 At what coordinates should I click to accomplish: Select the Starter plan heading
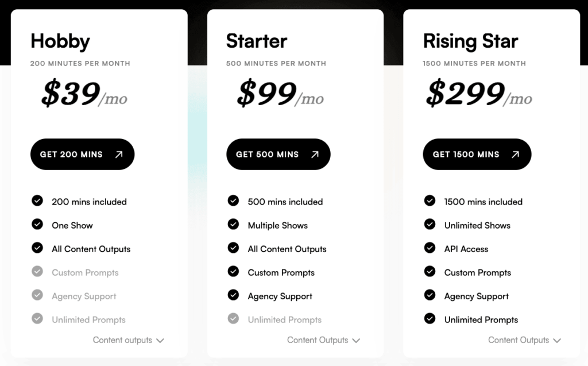[257, 41]
